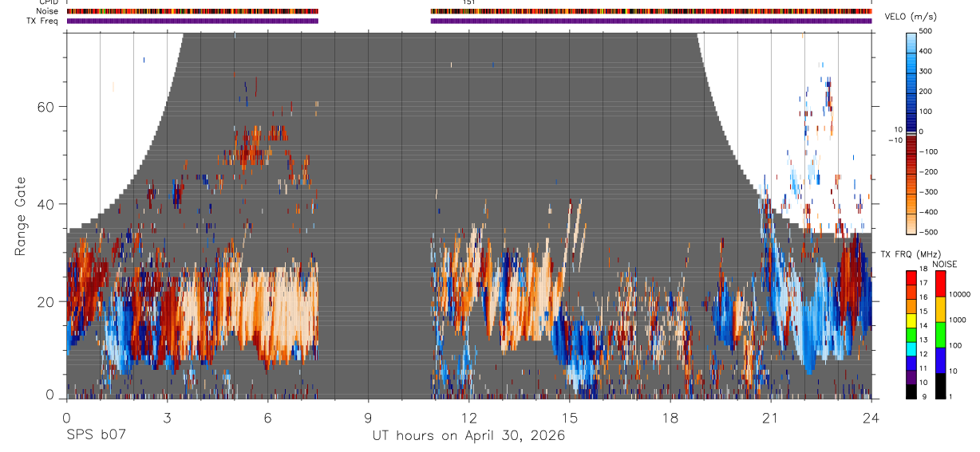The image size is (980, 452).
Task: Click the 12 hour tick label
Action: [468, 418]
